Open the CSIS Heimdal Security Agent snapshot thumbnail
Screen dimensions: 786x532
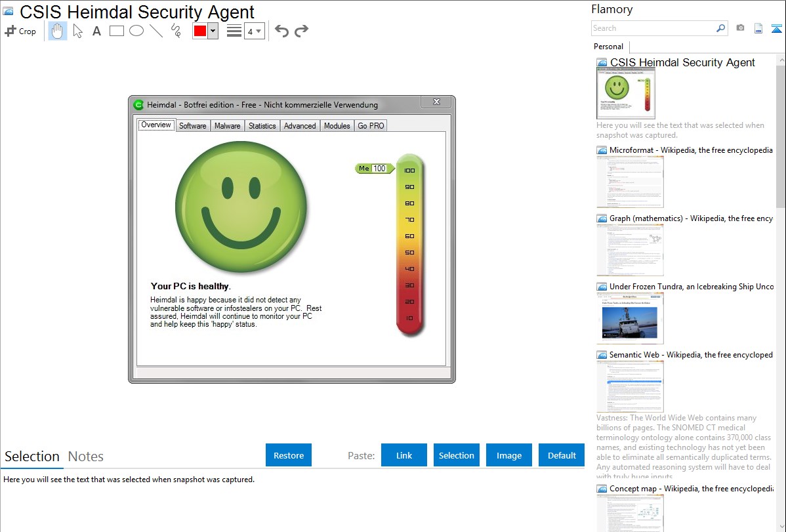(x=626, y=94)
